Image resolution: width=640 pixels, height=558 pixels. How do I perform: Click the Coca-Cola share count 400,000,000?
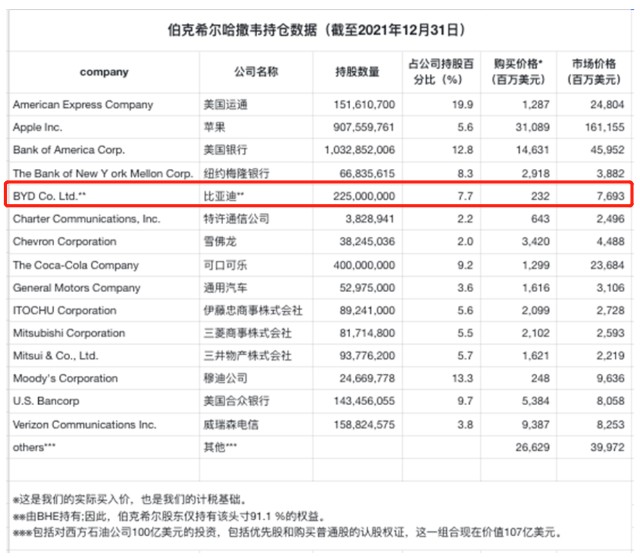click(364, 265)
